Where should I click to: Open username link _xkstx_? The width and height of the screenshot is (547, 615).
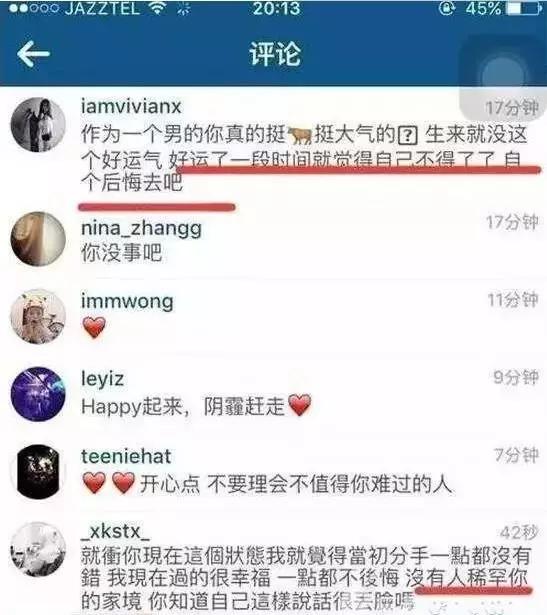click(x=115, y=532)
